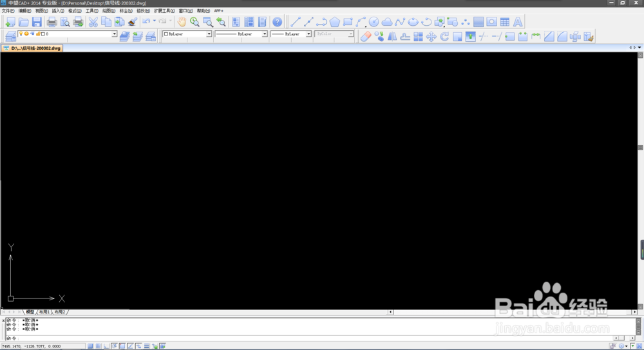Click the scissors Cut icon
The width and height of the screenshot is (644, 350).
93,22
